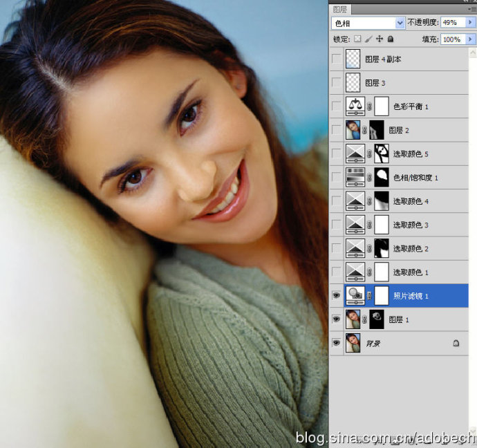Select the 选取颜色 4 layer mask

pos(382,201)
